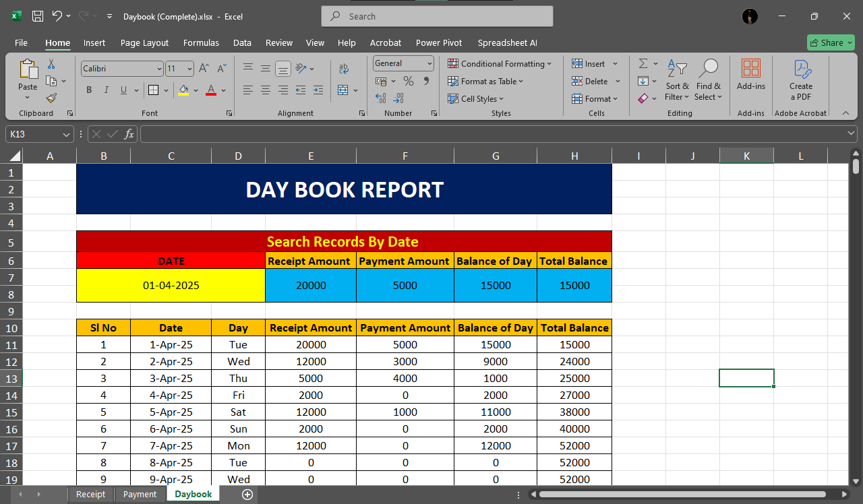The image size is (863, 504).
Task: Click the Name Box showing K13
Action: (x=34, y=134)
